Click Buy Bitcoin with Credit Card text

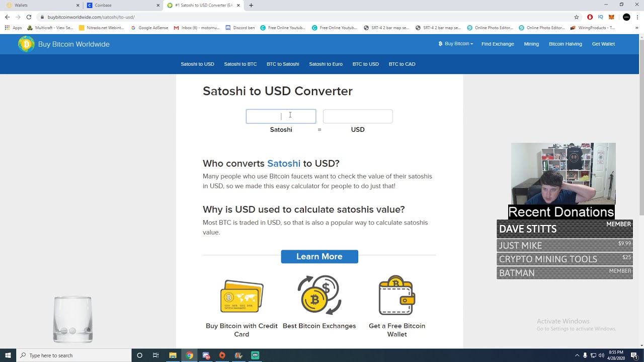[x=242, y=330]
